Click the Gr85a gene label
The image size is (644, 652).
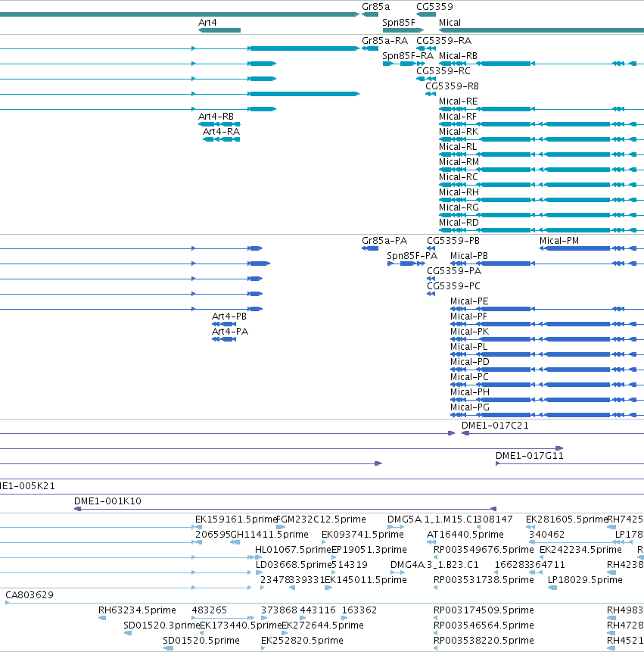coord(375,7)
